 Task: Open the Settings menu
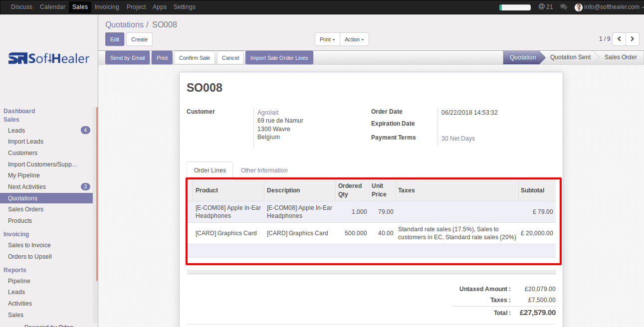185,7
